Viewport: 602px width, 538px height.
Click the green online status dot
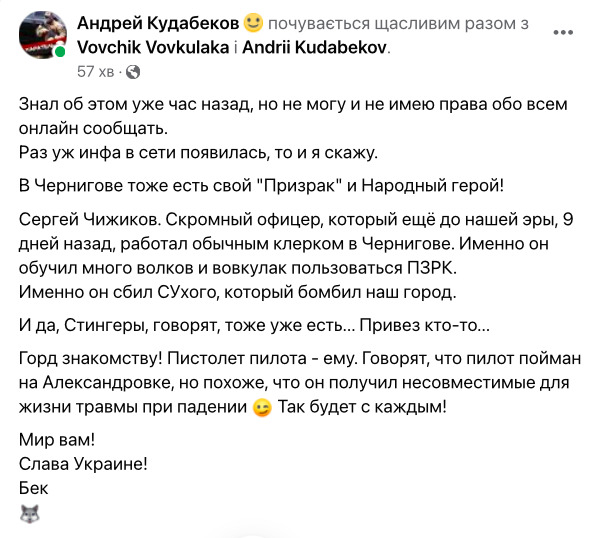61,52
